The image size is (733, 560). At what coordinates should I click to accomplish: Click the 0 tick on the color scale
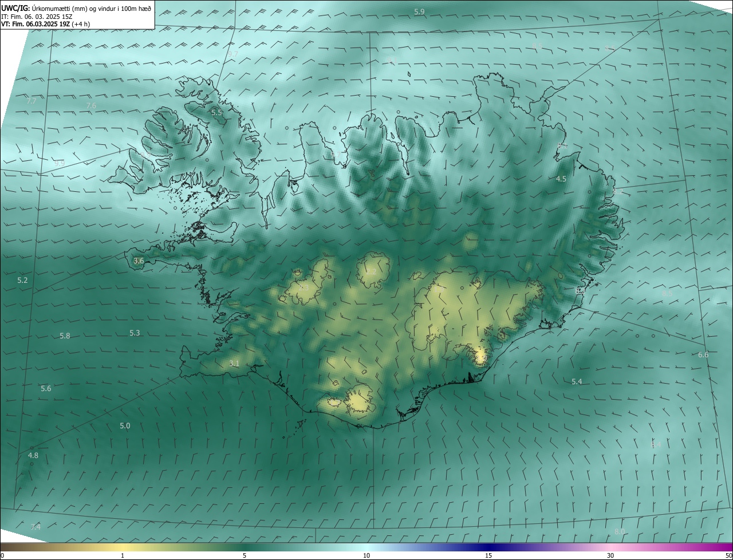coord(2,555)
